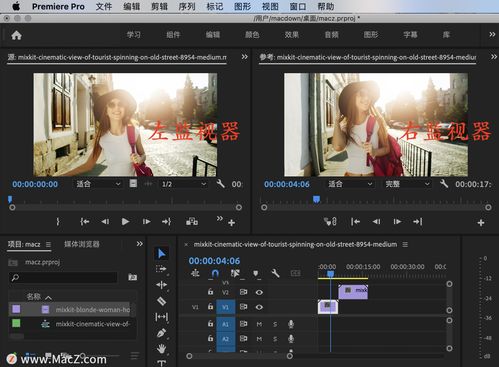Open program monitor resolution dropdown
The width and height of the screenshot is (499, 367).
[x=407, y=184]
